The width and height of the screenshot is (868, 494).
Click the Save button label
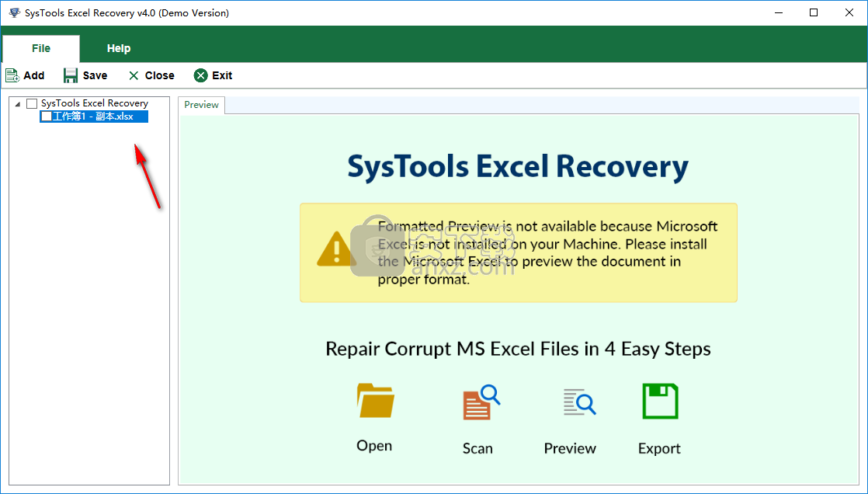click(x=95, y=75)
